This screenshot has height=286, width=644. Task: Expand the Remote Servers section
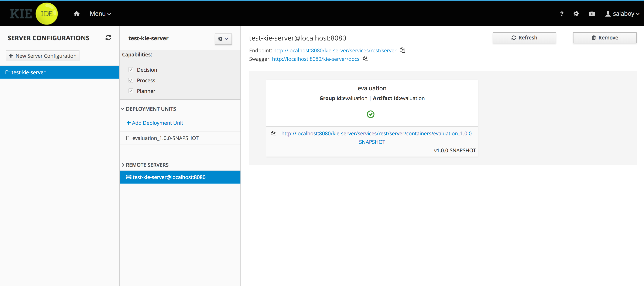tap(123, 165)
